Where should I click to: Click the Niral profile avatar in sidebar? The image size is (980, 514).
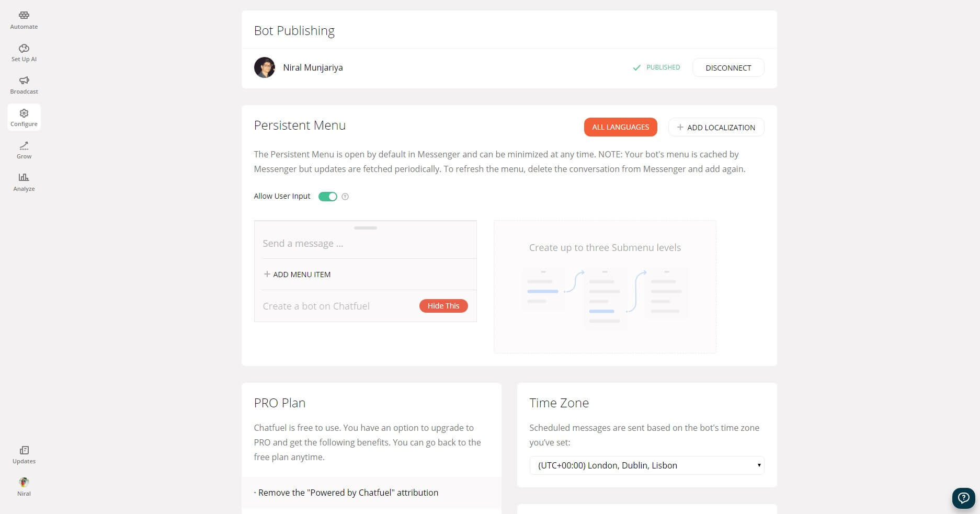pos(24,483)
